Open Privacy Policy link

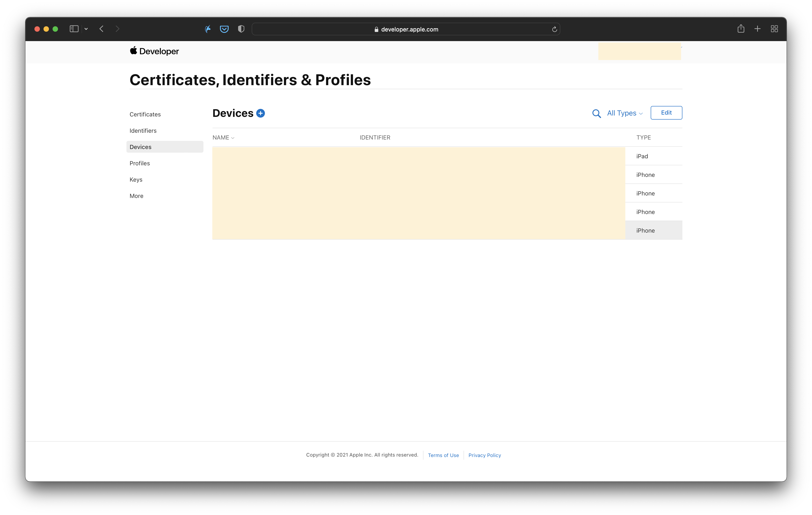click(484, 455)
